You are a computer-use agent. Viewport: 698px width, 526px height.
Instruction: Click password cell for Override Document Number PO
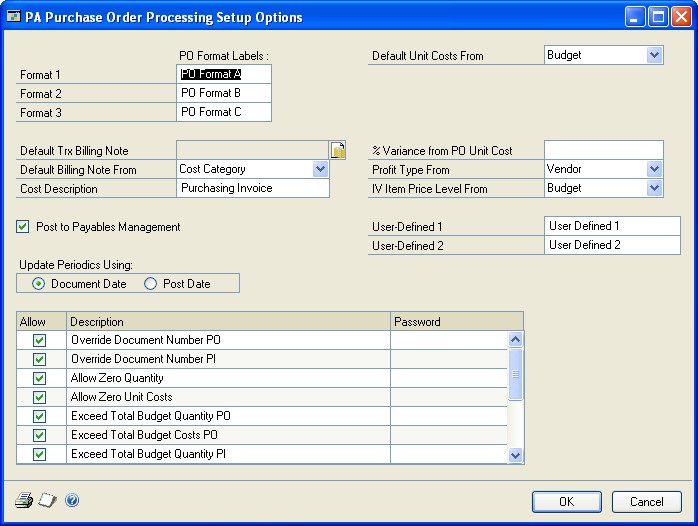click(449, 340)
